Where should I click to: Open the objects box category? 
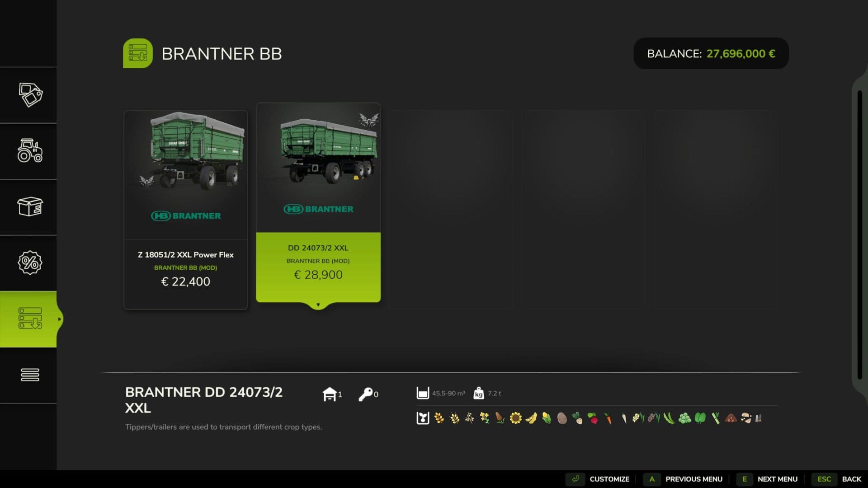[x=30, y=206]
